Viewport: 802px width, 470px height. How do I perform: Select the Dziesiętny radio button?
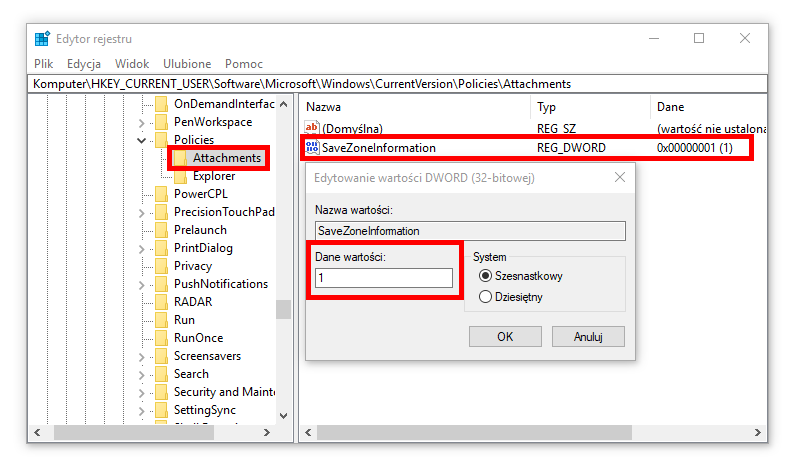click(485, 297)
